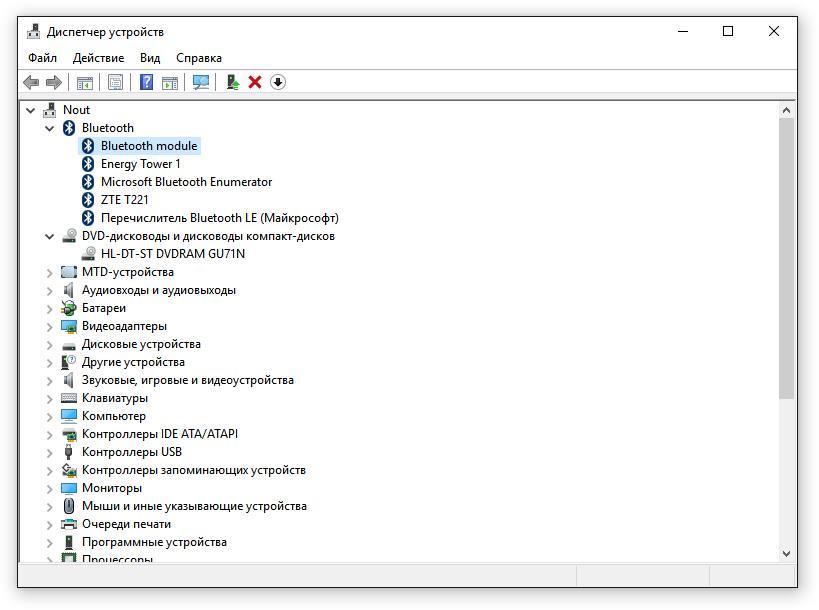This screenshot has height=610, width=819.
Task: Click the DVD drives category icon
Action: [69, 236]
